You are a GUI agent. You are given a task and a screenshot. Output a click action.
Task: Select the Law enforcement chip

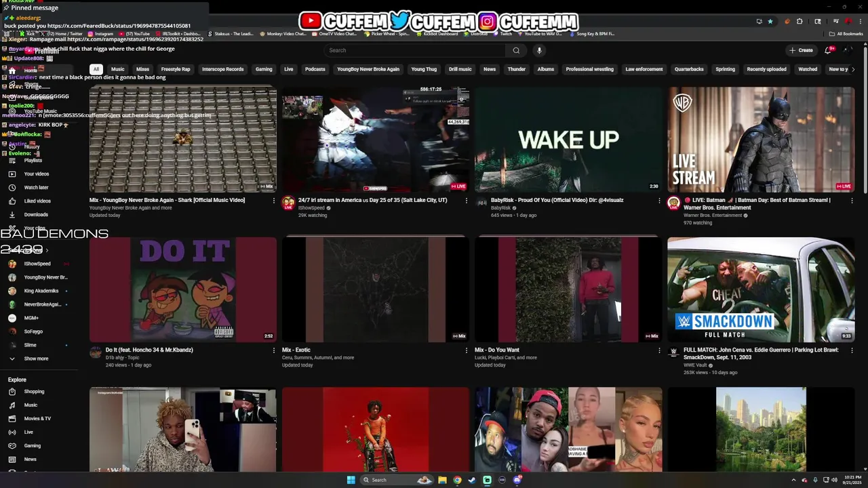[644, 69]
